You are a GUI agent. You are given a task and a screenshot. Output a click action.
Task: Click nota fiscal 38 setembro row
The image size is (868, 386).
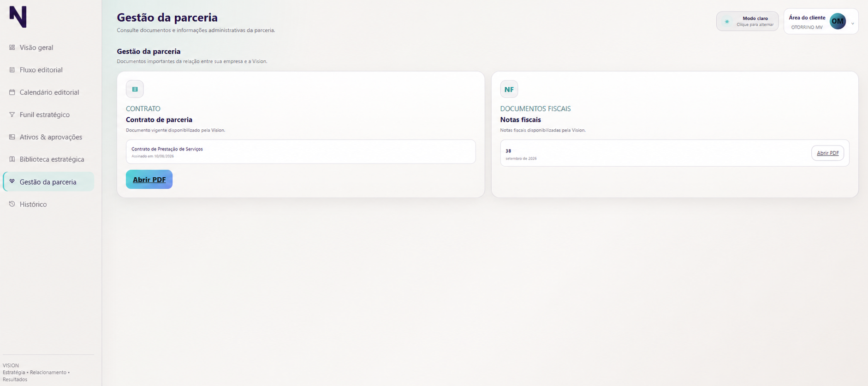675,153
